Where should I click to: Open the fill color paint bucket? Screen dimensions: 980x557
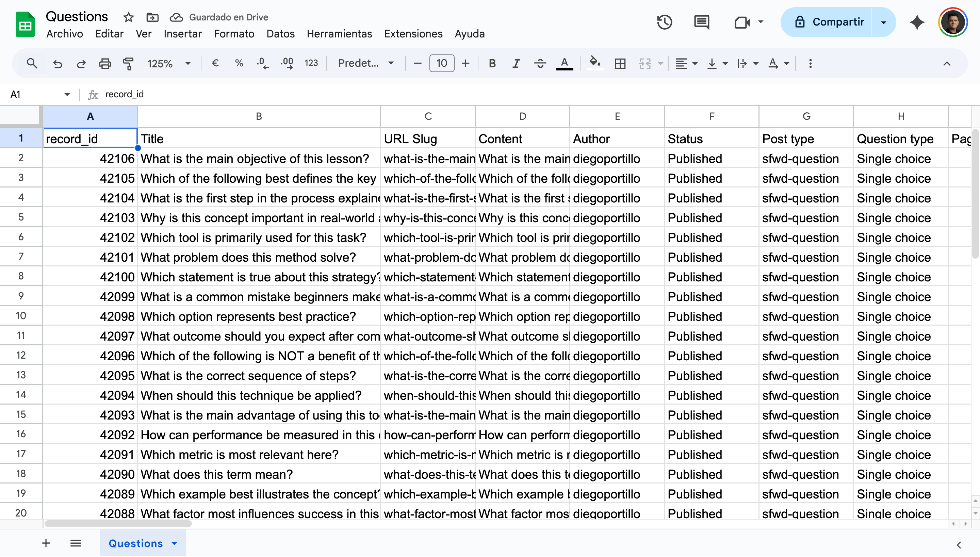point(594,63)
